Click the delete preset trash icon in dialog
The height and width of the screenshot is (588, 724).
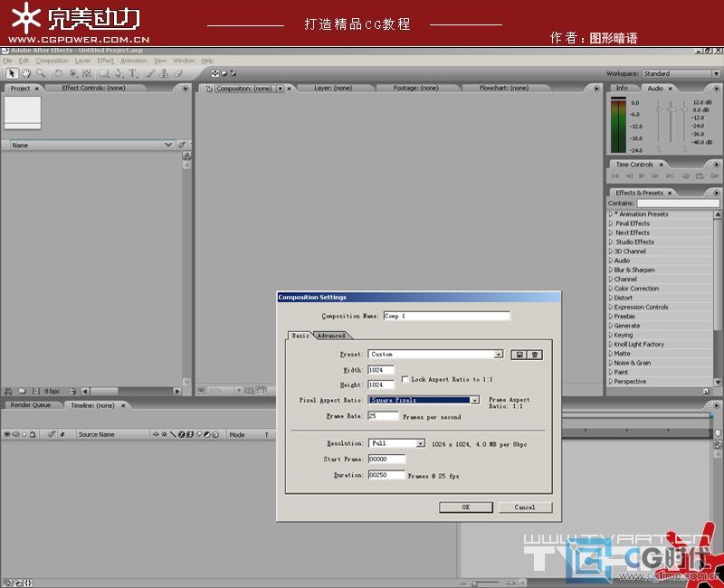pyautogui.click(x=535, y=355)
